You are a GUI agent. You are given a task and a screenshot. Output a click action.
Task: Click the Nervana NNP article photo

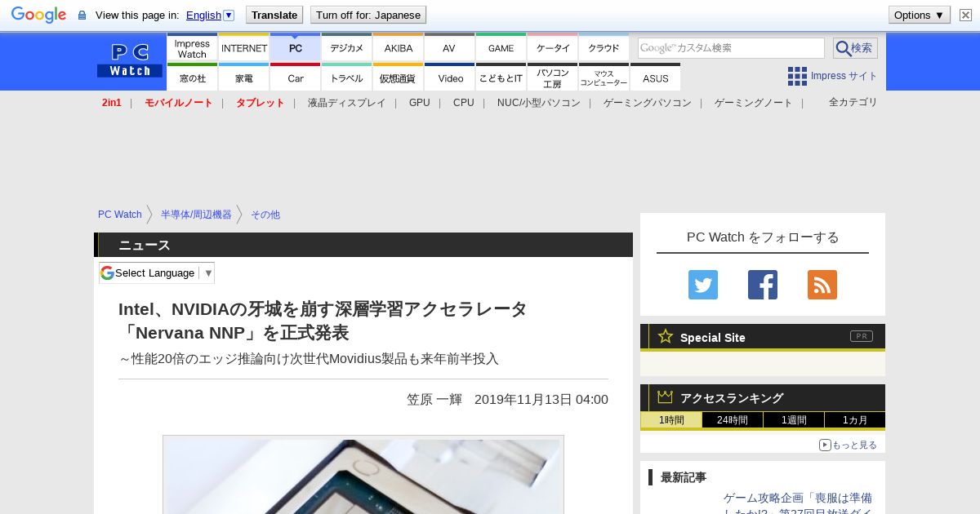[363, 475]
